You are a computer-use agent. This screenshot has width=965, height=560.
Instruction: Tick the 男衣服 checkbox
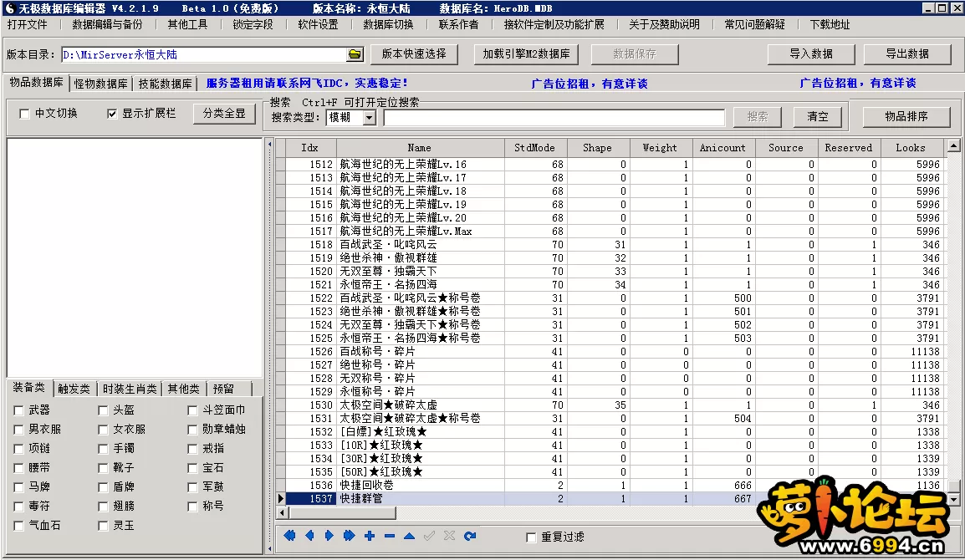[18, 430]
